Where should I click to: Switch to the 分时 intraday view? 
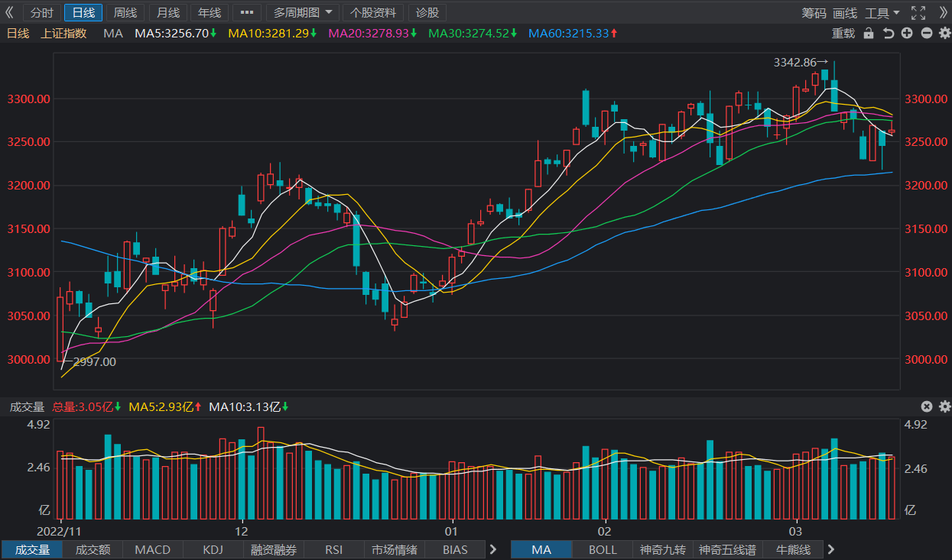42,13
